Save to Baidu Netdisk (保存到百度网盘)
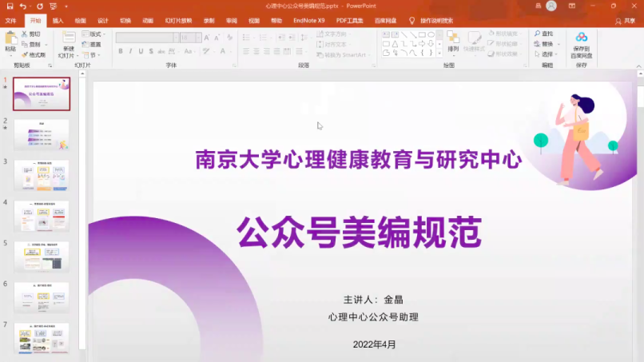 coord(581,46)
